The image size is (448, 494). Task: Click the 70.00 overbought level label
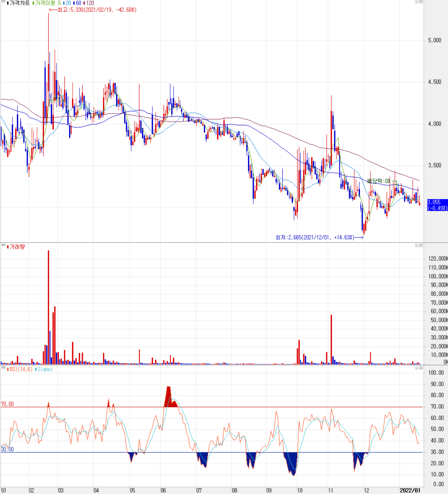pyautogui.click(x=7, y=404)
